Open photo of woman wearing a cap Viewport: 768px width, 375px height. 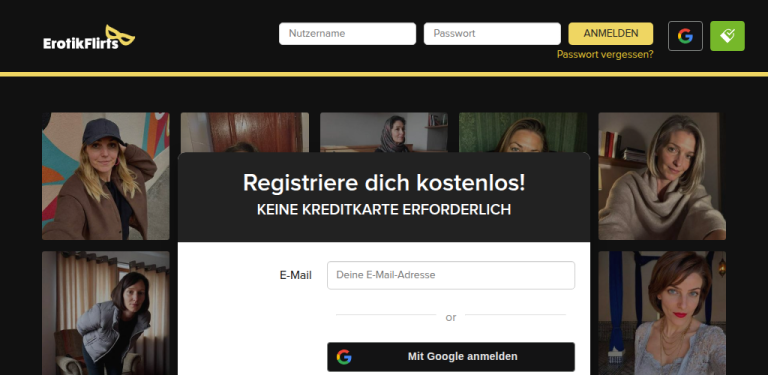tap(106, 176)
